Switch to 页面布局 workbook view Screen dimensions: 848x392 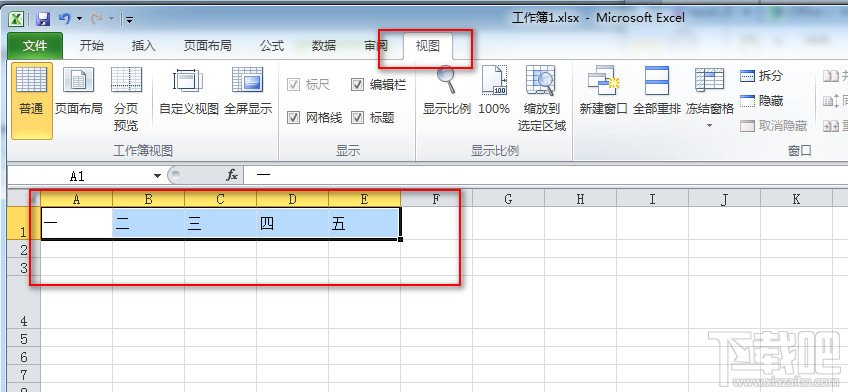pos(78,92)
